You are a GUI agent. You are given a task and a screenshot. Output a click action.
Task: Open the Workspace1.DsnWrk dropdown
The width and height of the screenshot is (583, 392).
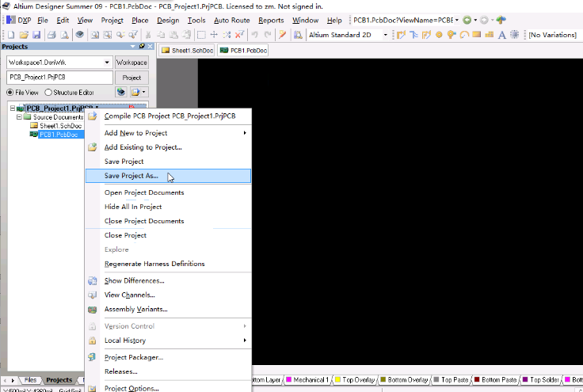click(x=107, y=63)
